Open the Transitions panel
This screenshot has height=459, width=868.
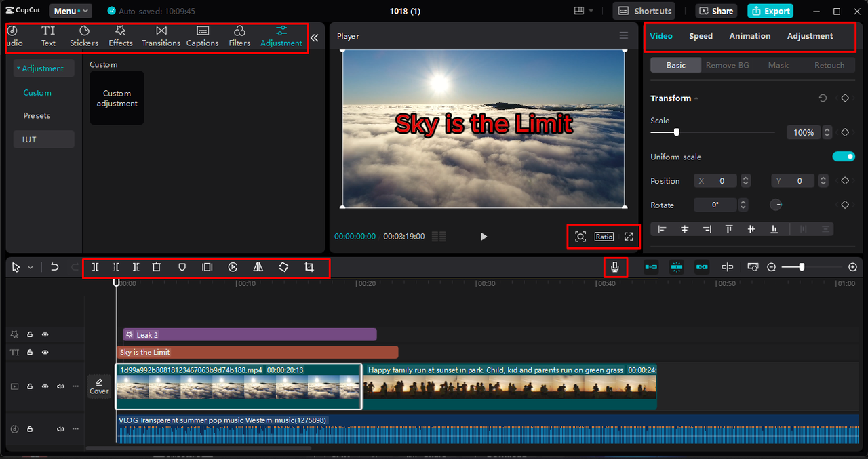coord(161,36)
